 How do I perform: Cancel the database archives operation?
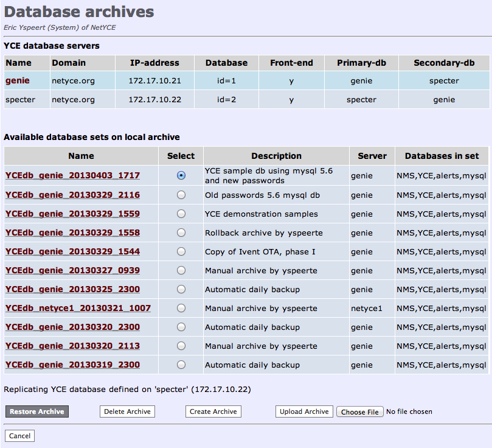pyautogui.click(x=19, y=435)
